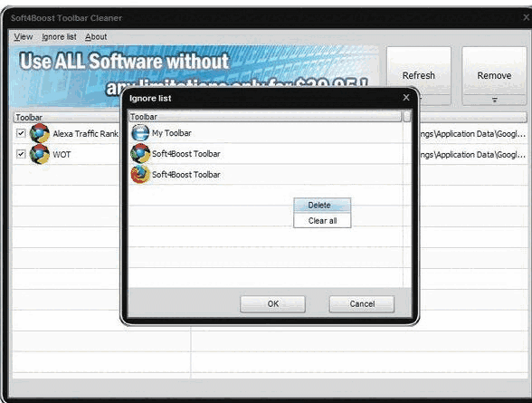Uncheck the Alexa Traffic Rank checkbox
This screenshot has height=403, width=532.
(21, 133)
